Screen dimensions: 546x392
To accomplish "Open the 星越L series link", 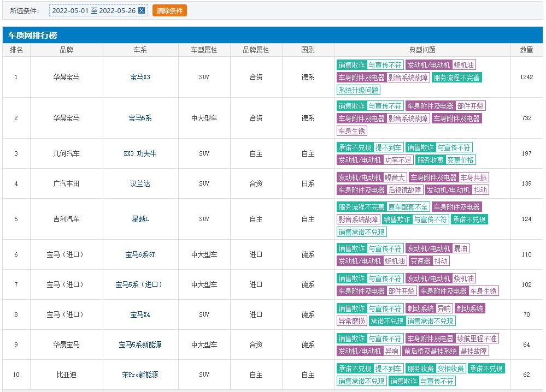I will [x=140, y=219].
